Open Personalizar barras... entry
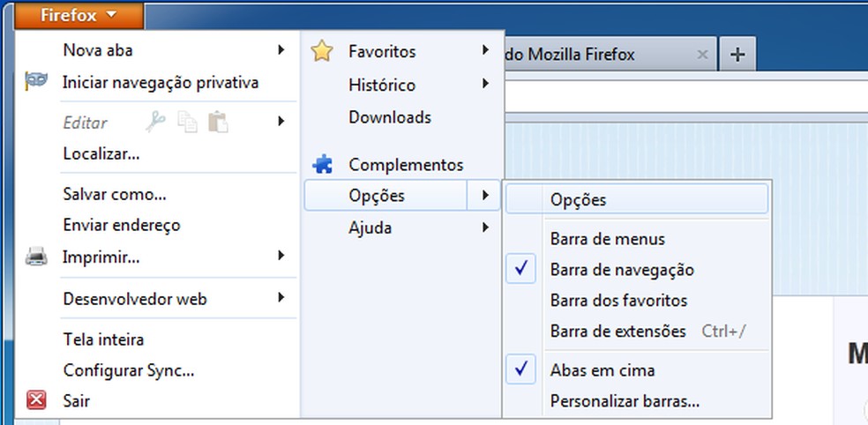This screenshot has height=425, width=868. tap(625, 400)
